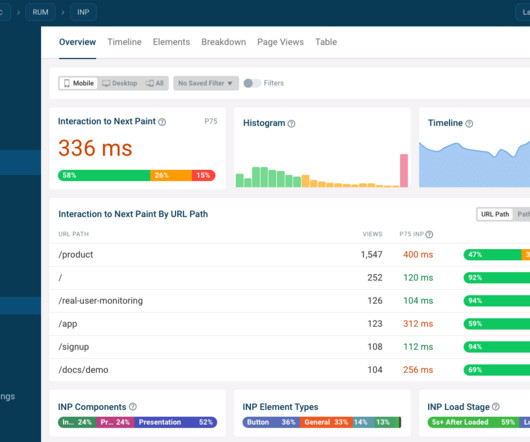Open the /docs/demo row
530x442 pixels.
pyautogui.click(x=290, y=370)
